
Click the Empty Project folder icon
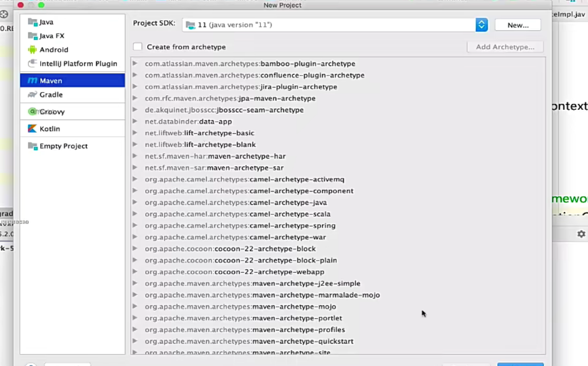coord(32,146)
